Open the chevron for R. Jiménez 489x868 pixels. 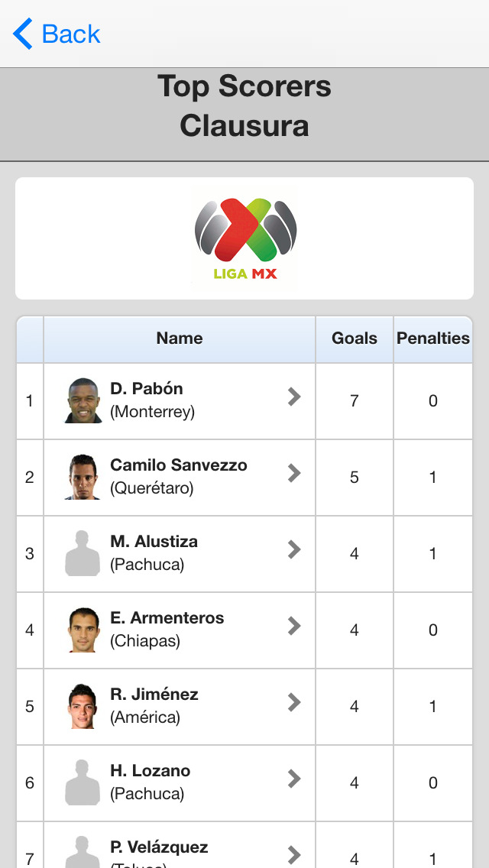(294, 702)
